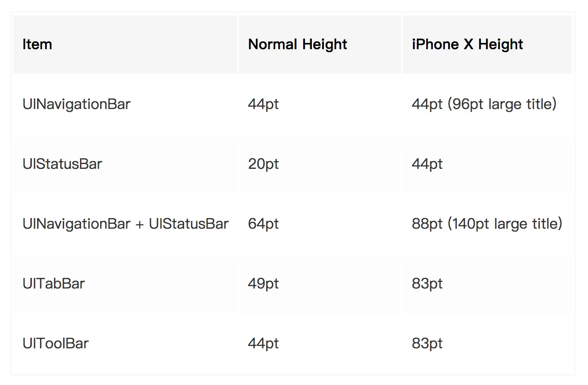The image size is (588, 385).
Task: Click the Normal Height column header
Action: (297, 44)
